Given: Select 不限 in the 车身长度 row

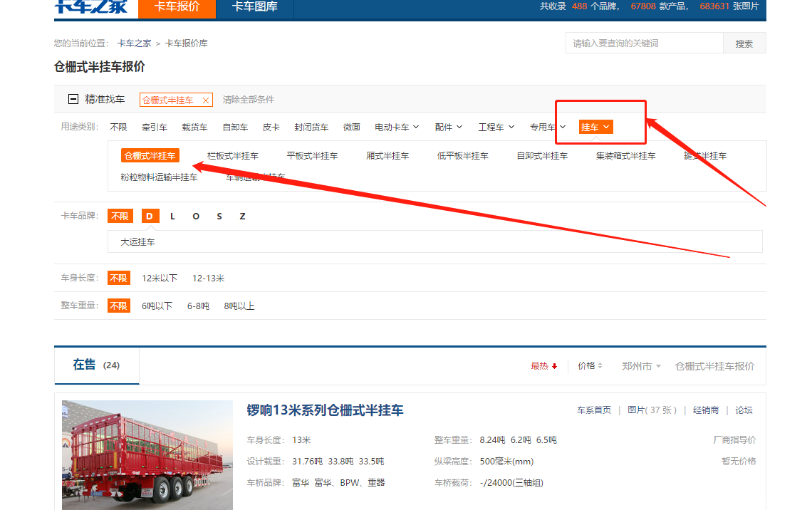Looking at the screenshot, I should [118, 278].
